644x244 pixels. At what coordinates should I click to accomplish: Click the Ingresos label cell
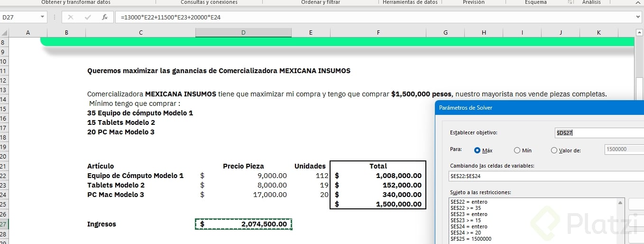point(140,224)
